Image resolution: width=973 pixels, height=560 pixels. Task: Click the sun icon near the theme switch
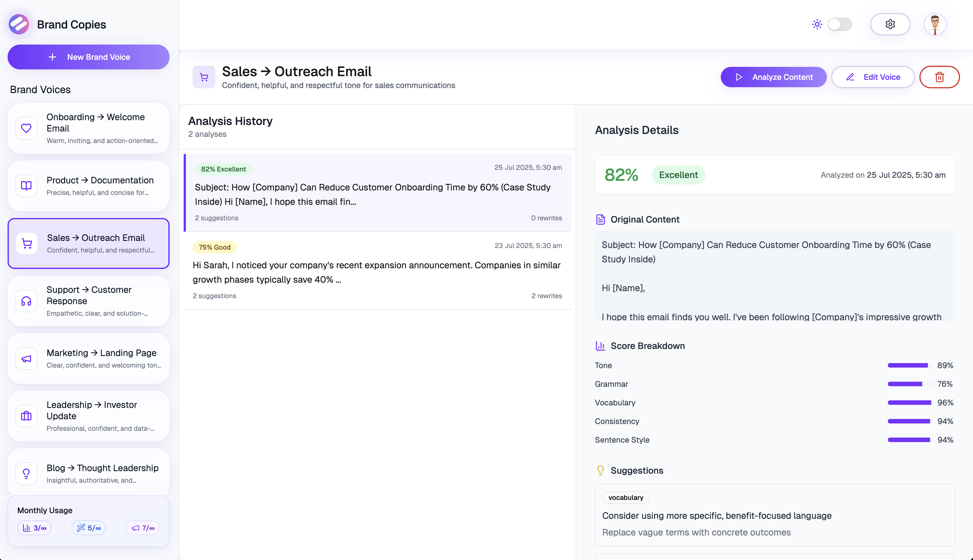tap(817, 24)
